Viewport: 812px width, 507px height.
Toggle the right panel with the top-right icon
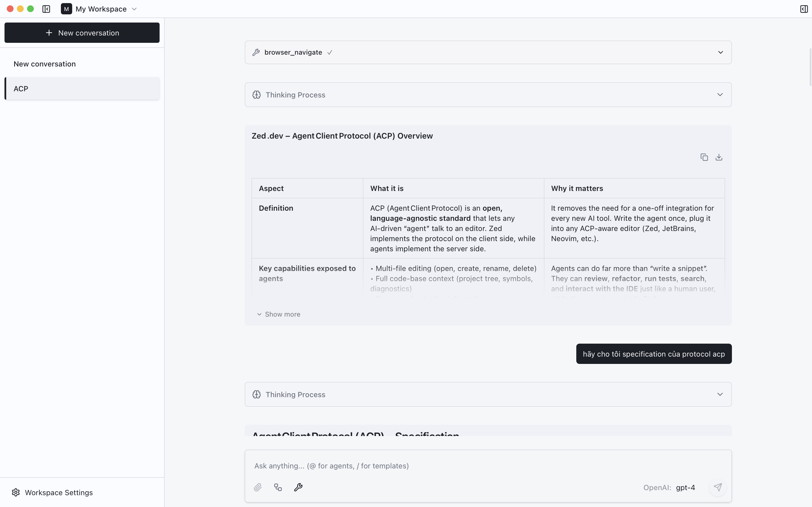(804, 9)
